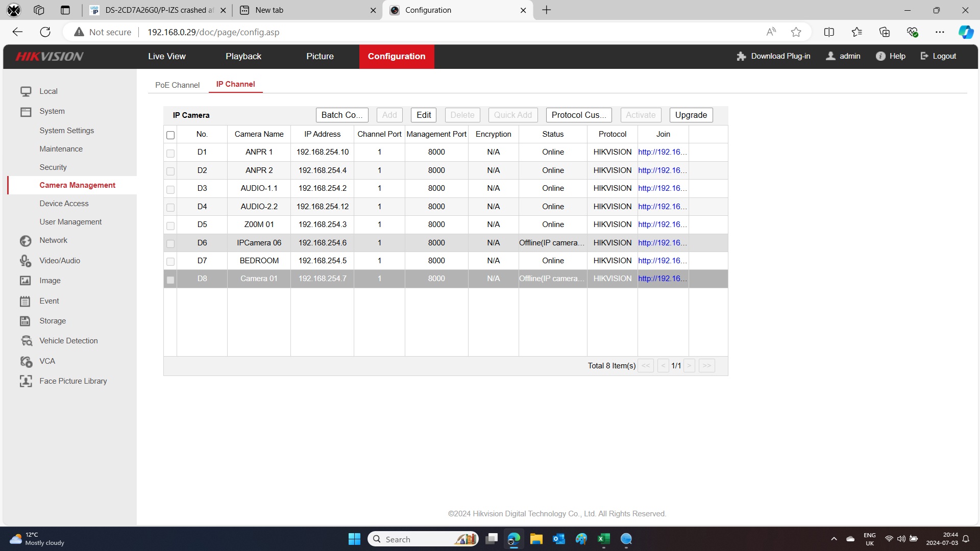Click the Upgrade button
980x551 pixels.
691,115
